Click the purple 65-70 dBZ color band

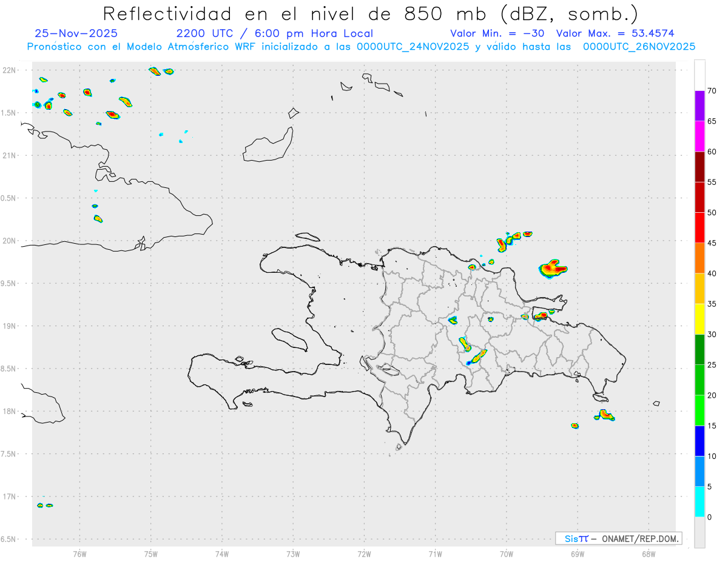point(699,105)
